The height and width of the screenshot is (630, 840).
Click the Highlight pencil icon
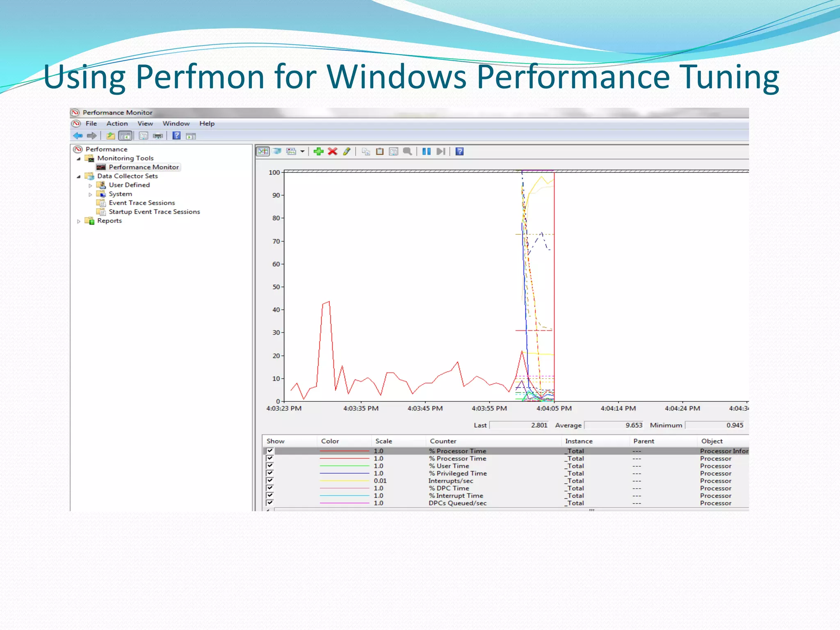coord(347,151)
